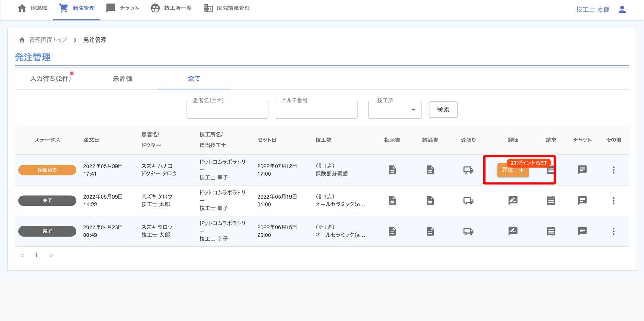Click user profile icon beside 技工士 太郎
This screenshot has width=644, height=321.
[x=622, y=9]
